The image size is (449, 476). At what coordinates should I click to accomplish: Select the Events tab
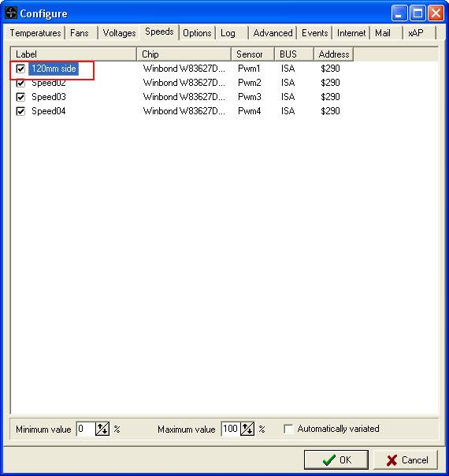[314, 33]
